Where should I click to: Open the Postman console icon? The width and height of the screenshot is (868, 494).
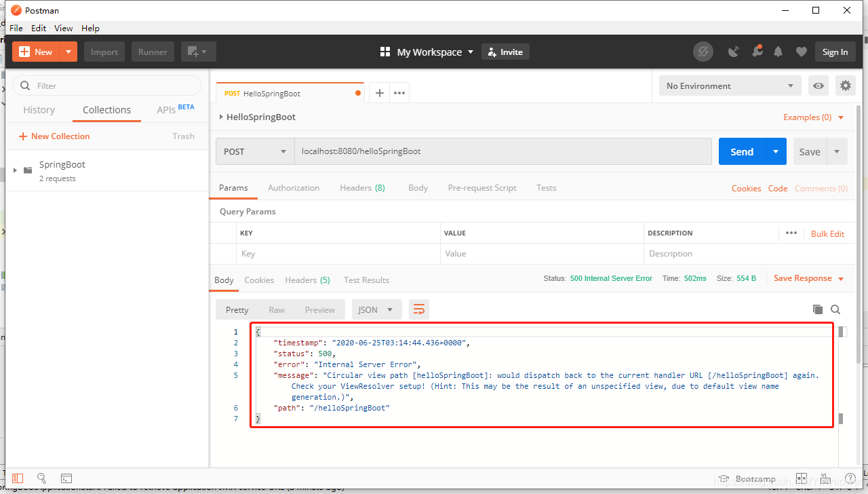click(x=66, y=478)
